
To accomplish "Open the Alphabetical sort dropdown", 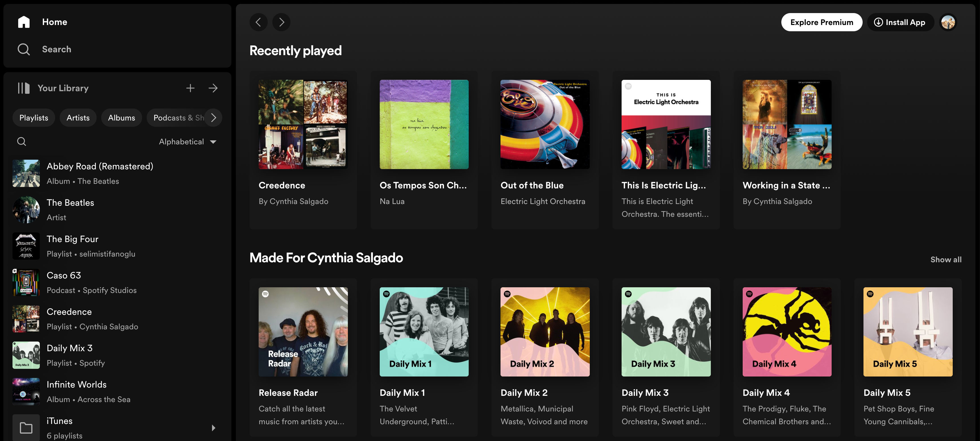I will point(188,142).
